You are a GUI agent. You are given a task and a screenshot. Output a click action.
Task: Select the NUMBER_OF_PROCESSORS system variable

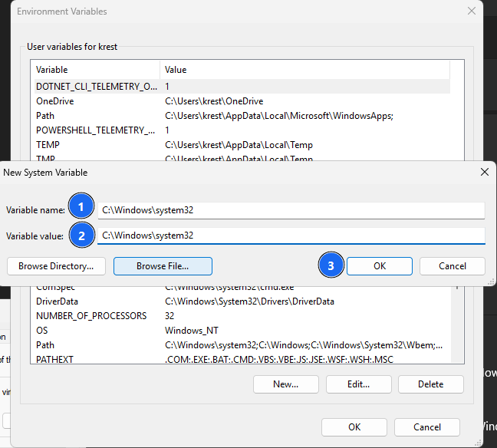(x=91, y=316)
